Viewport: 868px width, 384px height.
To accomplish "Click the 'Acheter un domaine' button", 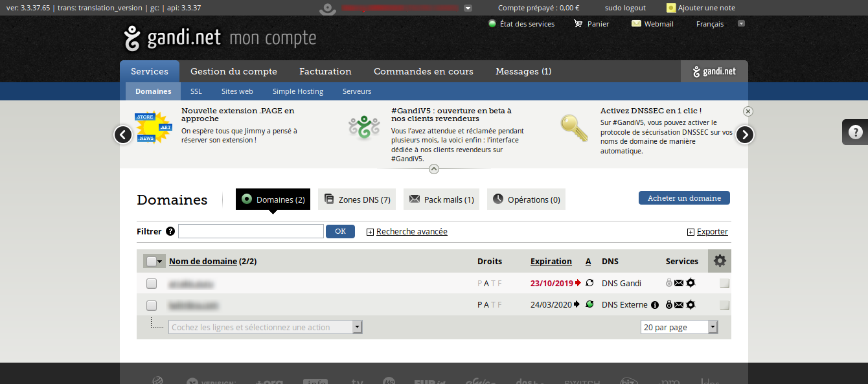I will [x=684, y=198].
